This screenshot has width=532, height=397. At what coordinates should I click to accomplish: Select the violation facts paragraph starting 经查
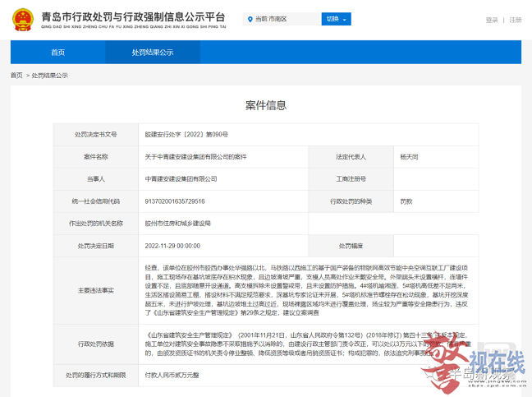click(307, 290)
